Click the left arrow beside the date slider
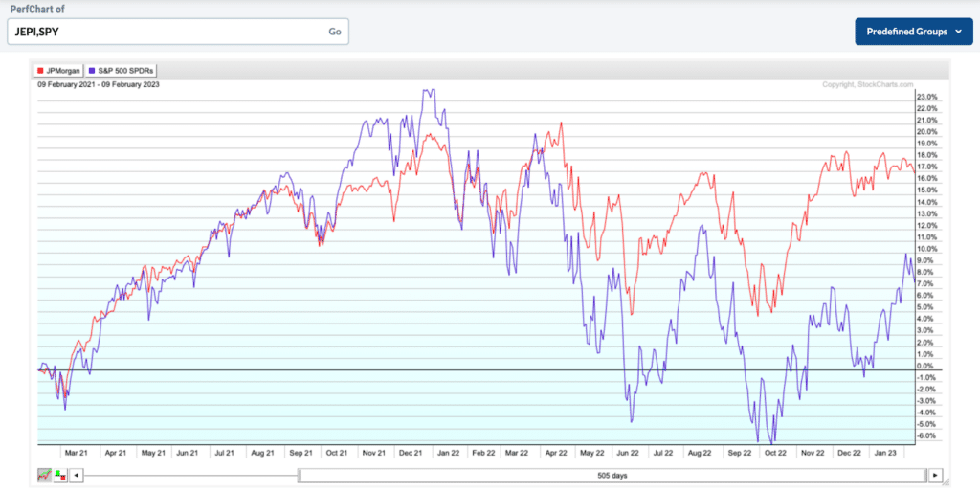The width and height of the screenshot is (980, 491). pos(77,476)
